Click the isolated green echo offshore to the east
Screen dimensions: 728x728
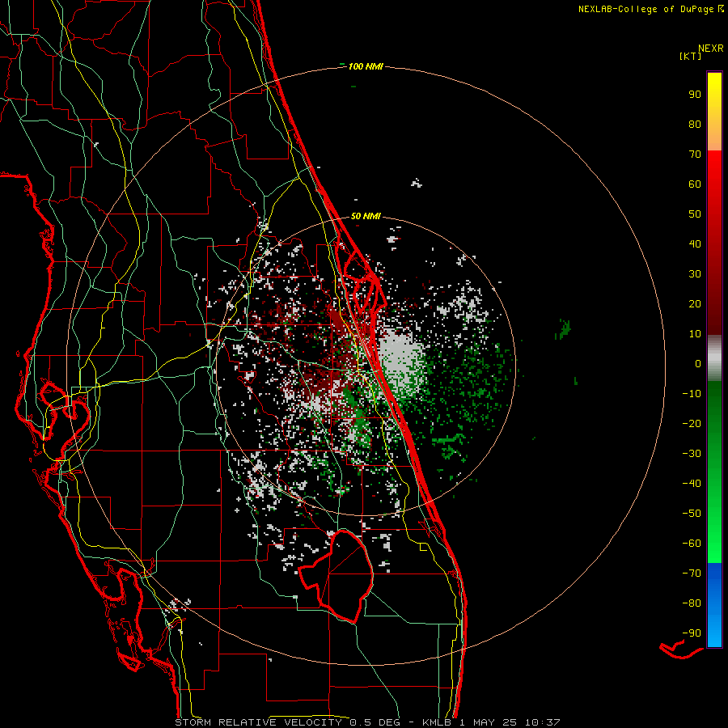[563, 328]
